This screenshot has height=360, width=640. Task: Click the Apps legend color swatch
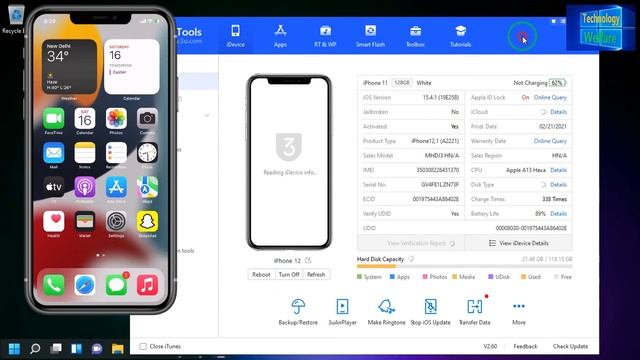click(392, 277)
